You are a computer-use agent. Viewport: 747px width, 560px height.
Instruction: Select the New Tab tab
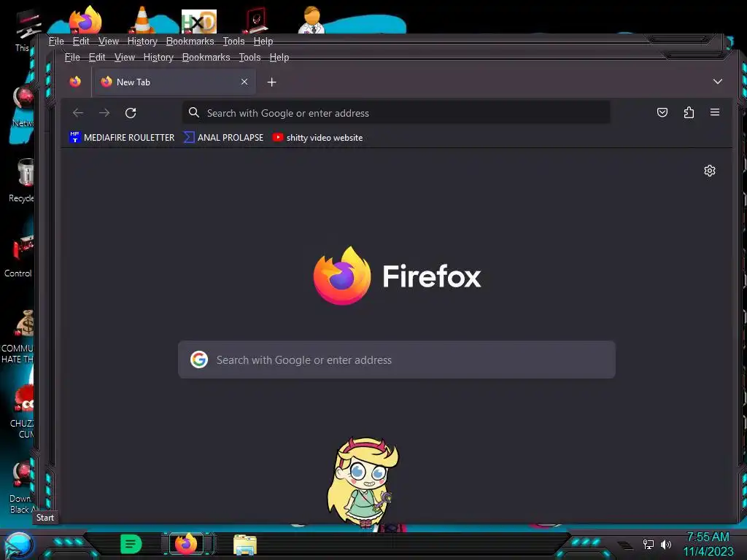tap(174, 82)
